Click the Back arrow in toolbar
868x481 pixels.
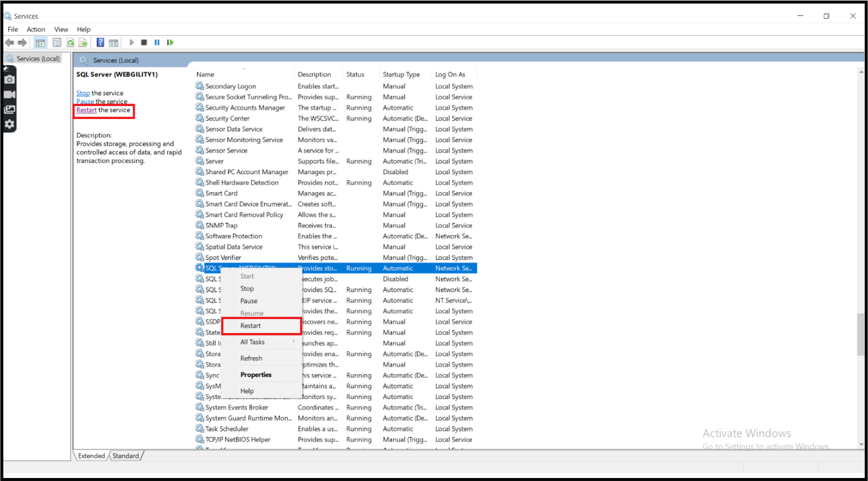[9, 43]
